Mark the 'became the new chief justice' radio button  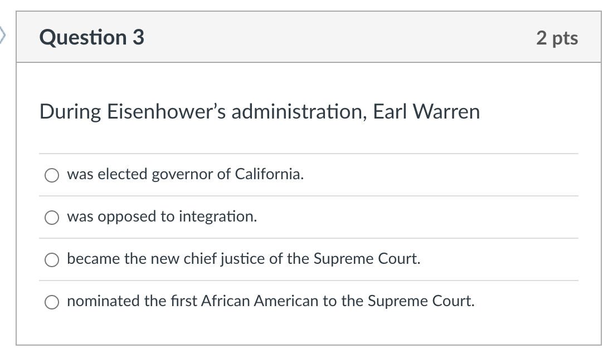coord(52,260)
